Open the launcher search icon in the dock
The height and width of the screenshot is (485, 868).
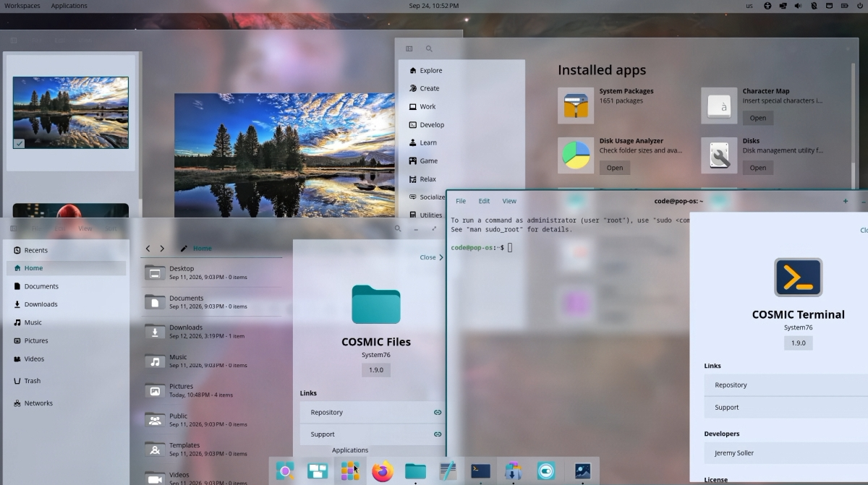pos(285,471)
